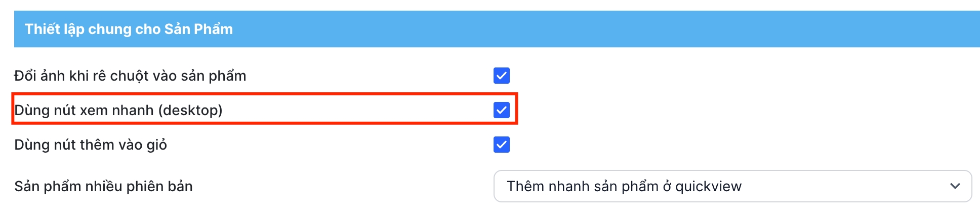Turn off the desktop quick view button option
Screen dimensions: 980x211
501,110
